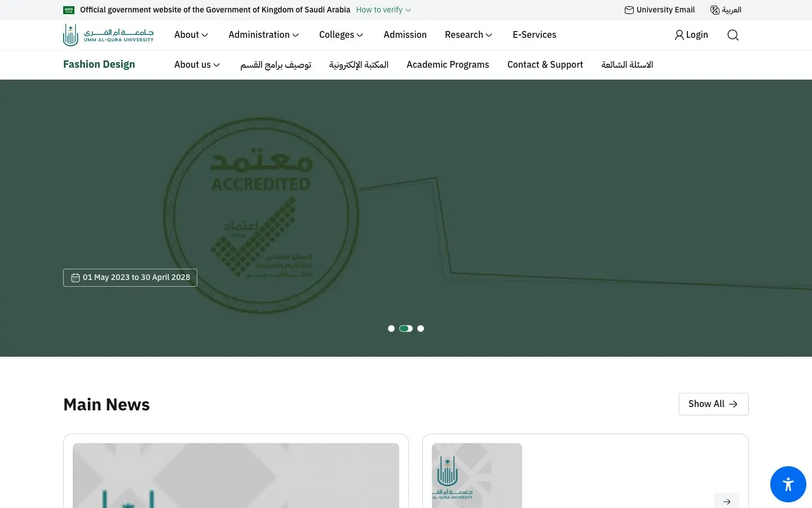Open the accessibility options button
The image size is (812, 508).
[788, 484]
